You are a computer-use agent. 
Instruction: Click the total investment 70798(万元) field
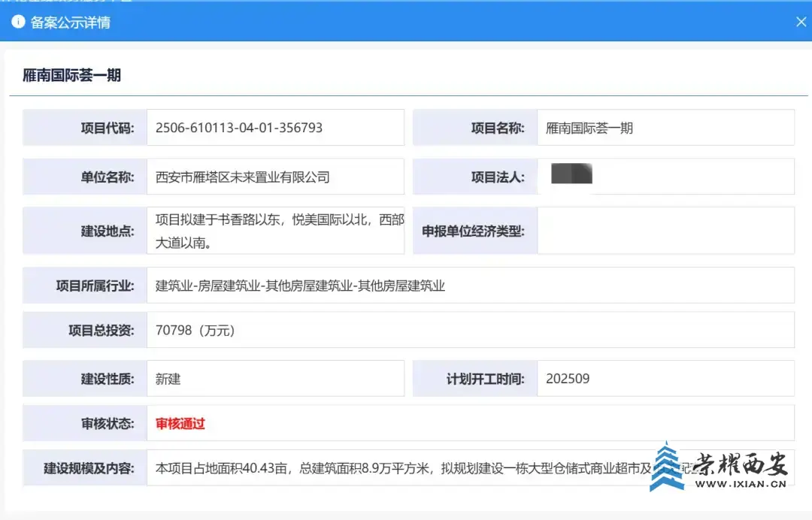(x=195, y=331)
